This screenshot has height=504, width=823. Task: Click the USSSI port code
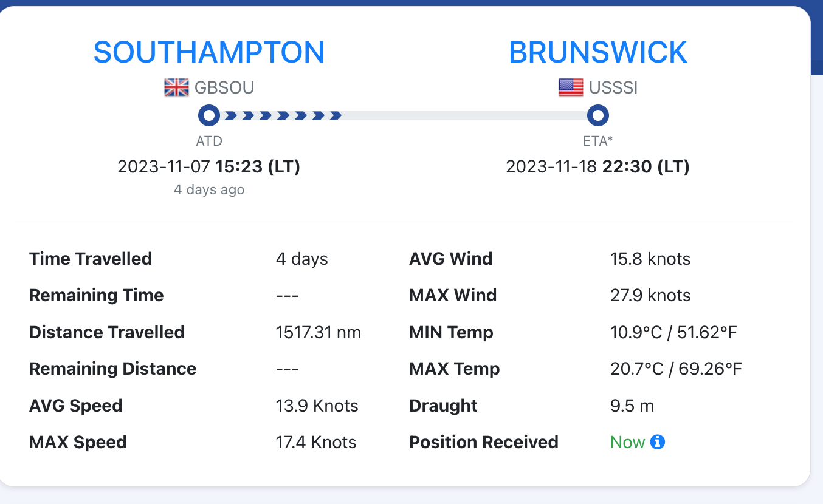coord(613,87)
